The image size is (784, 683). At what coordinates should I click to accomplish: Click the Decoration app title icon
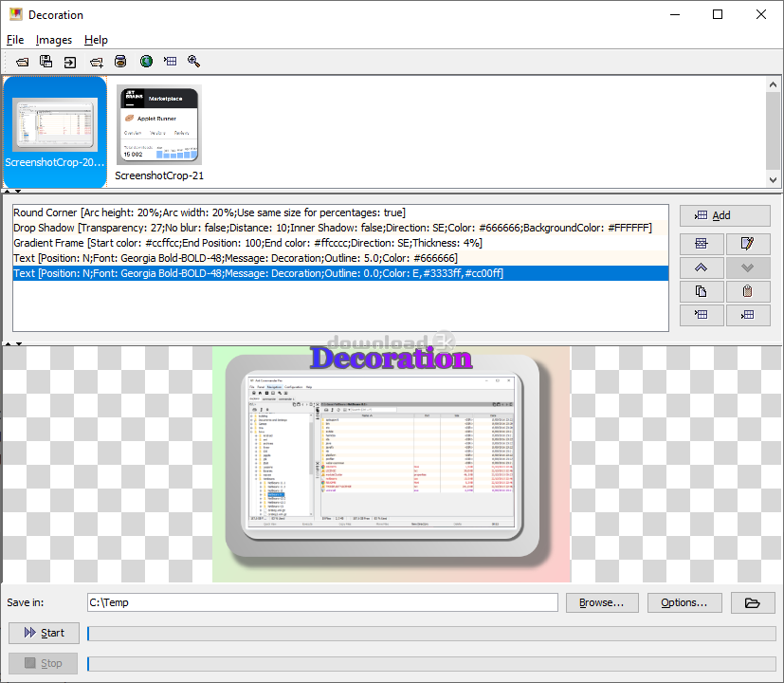pyautogui.click(x=15, y=14)
